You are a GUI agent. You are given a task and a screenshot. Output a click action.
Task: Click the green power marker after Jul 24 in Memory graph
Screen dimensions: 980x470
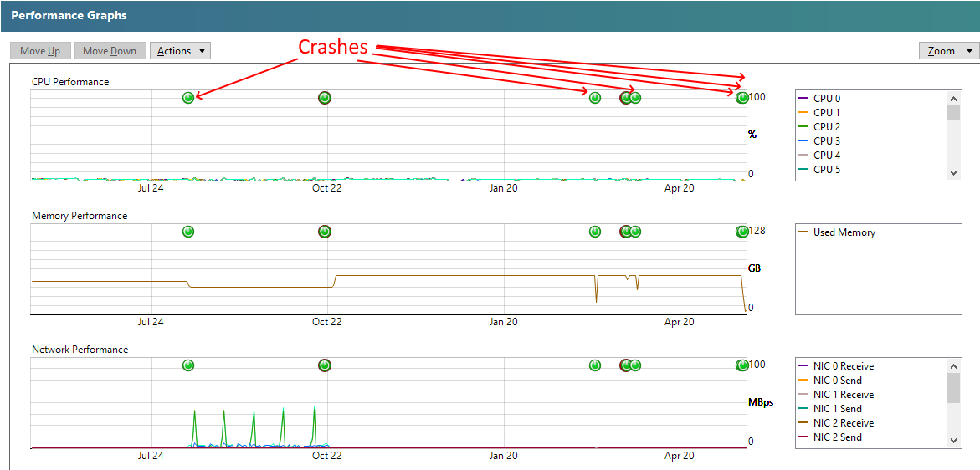click(188, 232)
